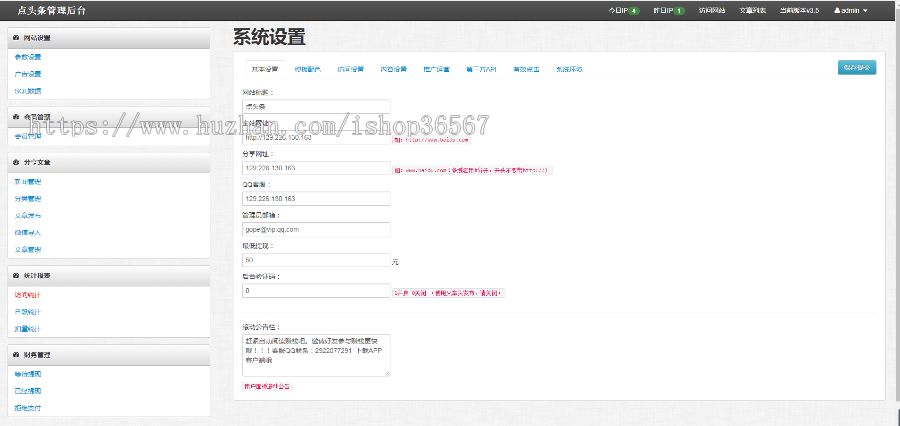Screen dimensions: 900x426
Task: Collapse the 网站设置 sidebar section icon
Action: (x=16, y=38)
